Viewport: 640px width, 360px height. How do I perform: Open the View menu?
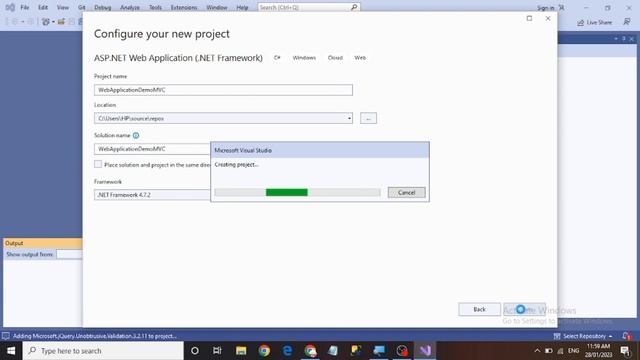(x=62, y=7)
